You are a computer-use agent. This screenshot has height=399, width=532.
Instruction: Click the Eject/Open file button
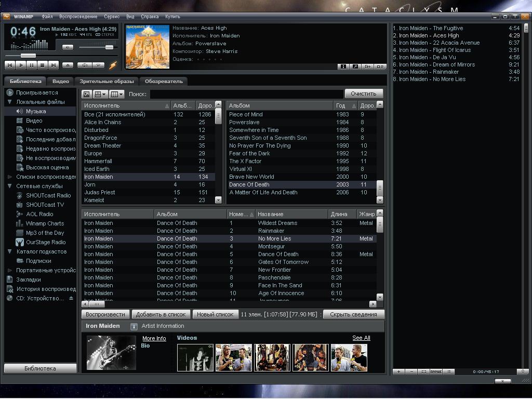click(x=68, y=65)
